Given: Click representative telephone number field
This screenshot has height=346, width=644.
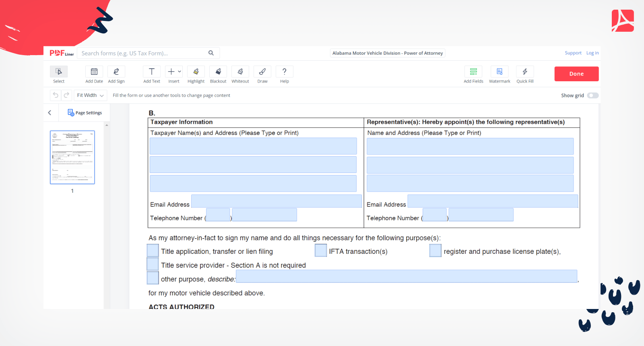Looking at the screenshot, I should point(481,215).
